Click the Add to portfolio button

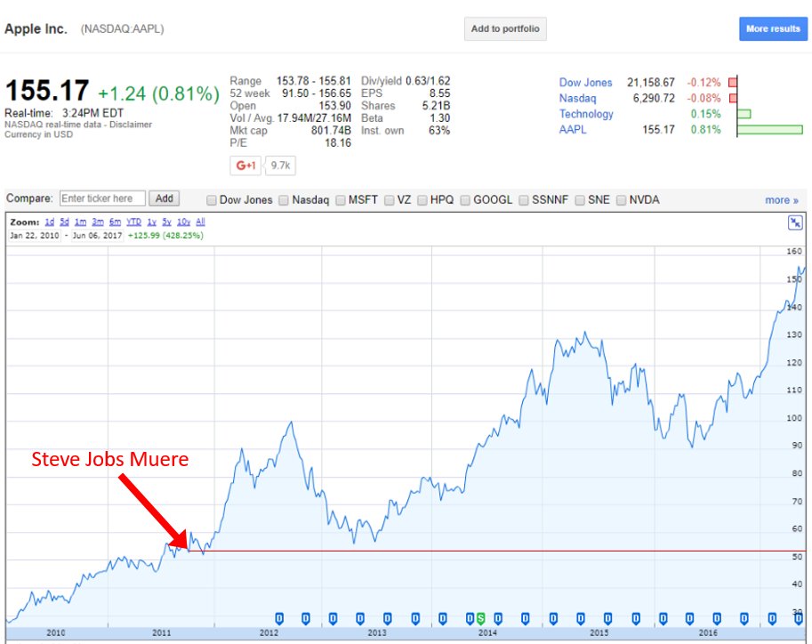505,29
